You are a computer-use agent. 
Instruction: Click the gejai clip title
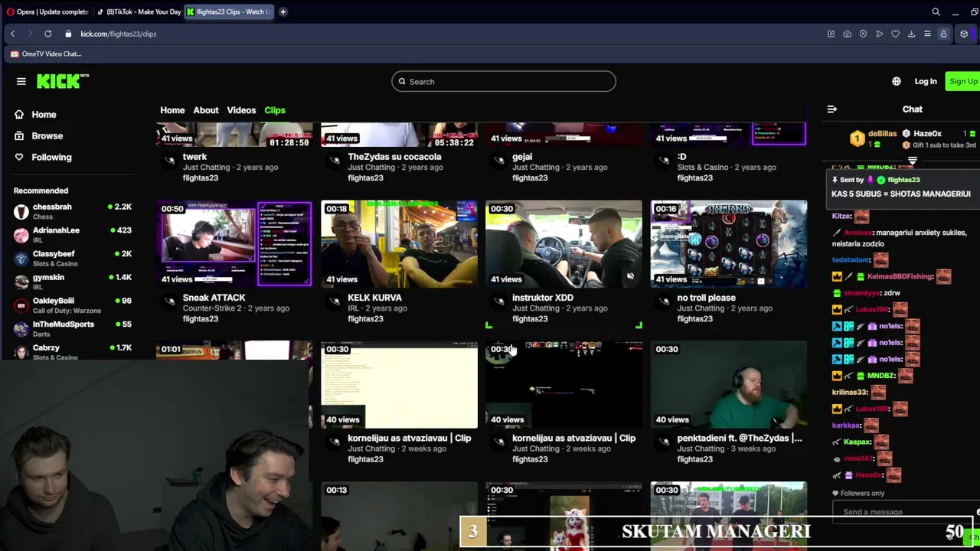[522, 157]
